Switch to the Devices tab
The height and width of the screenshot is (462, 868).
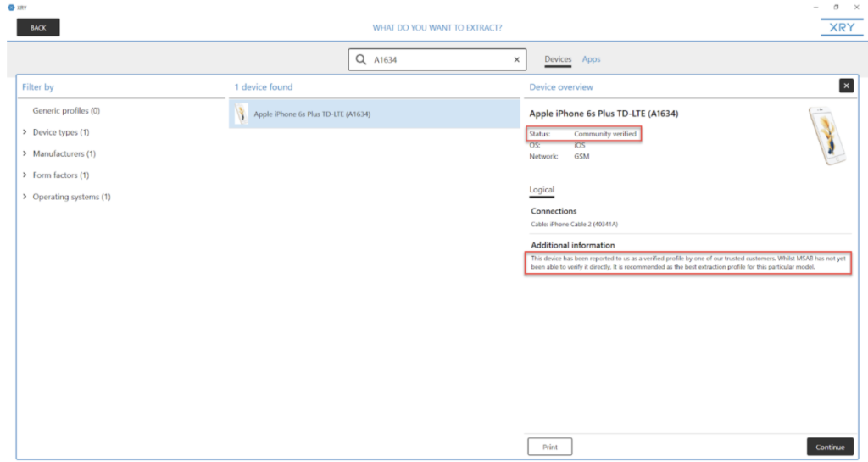(558, 59)
